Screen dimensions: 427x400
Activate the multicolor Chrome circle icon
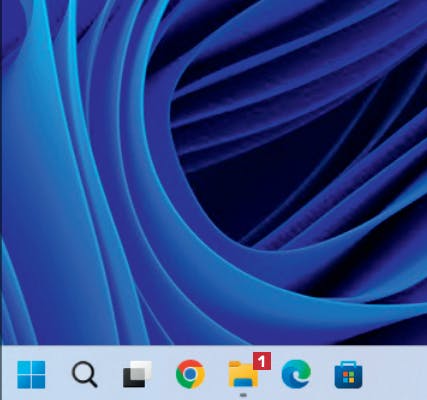pos(190,374)
